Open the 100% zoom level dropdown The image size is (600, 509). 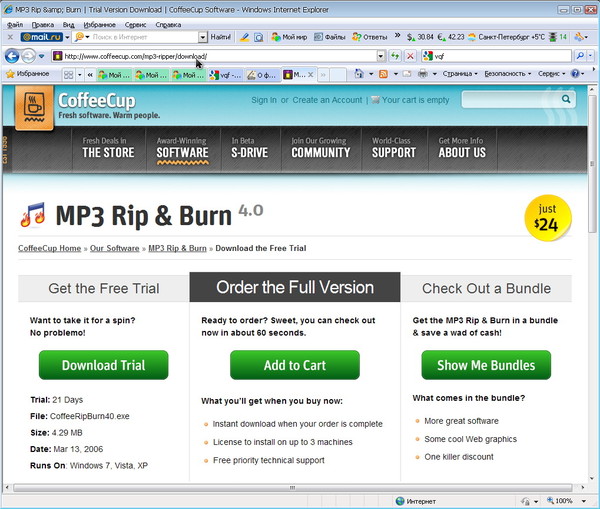pyautogui.click(x=583, y=501)
